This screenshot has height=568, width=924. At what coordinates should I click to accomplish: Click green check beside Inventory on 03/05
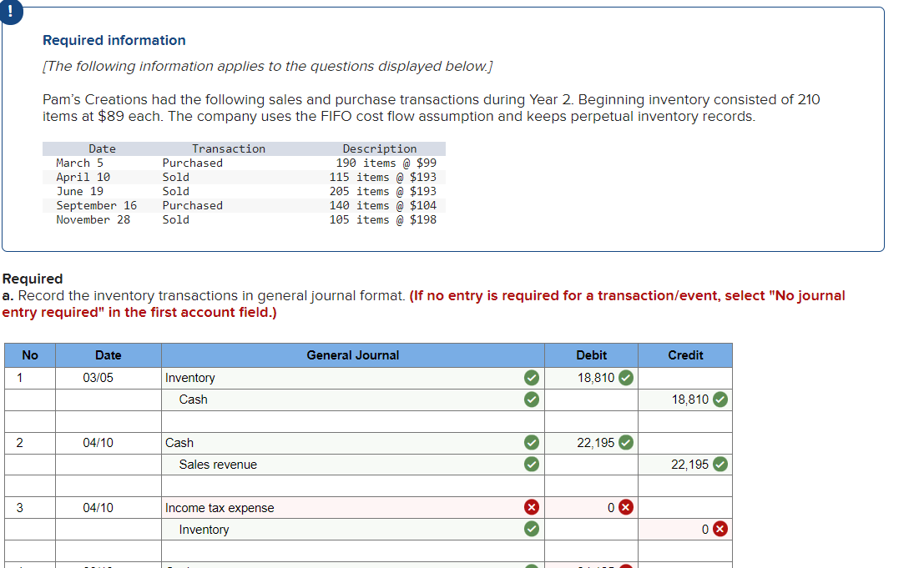pyautogui.click(x=531, y=378)
